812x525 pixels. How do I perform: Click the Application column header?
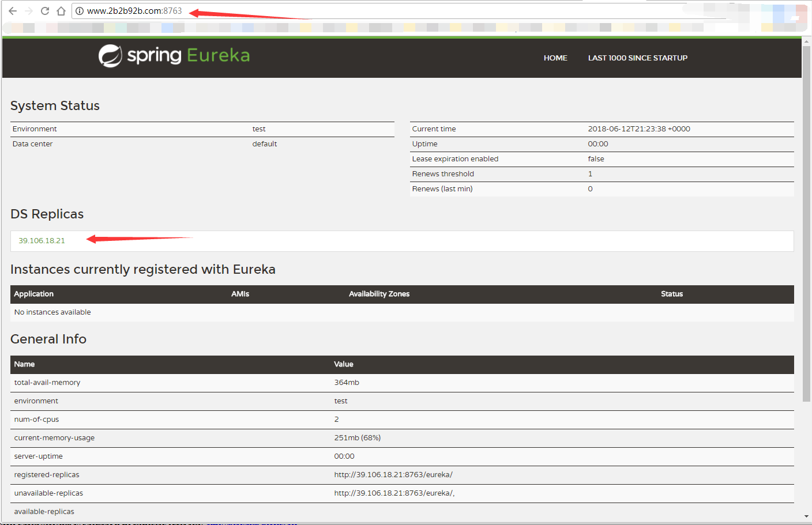click(x=33, y=294)
